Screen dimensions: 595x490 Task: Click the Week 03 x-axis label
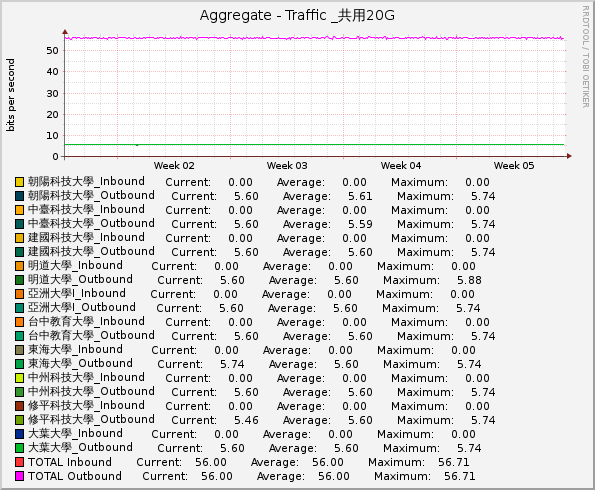[287, 165]
